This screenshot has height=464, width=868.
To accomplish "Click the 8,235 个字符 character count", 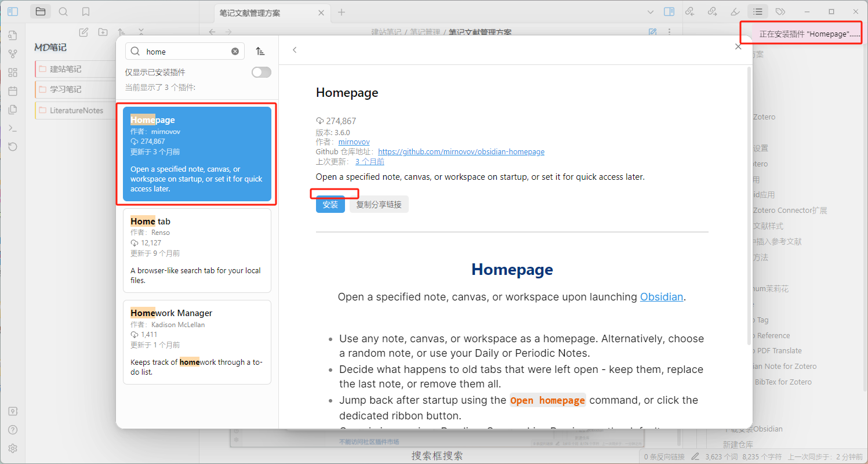I will point(762,456).
